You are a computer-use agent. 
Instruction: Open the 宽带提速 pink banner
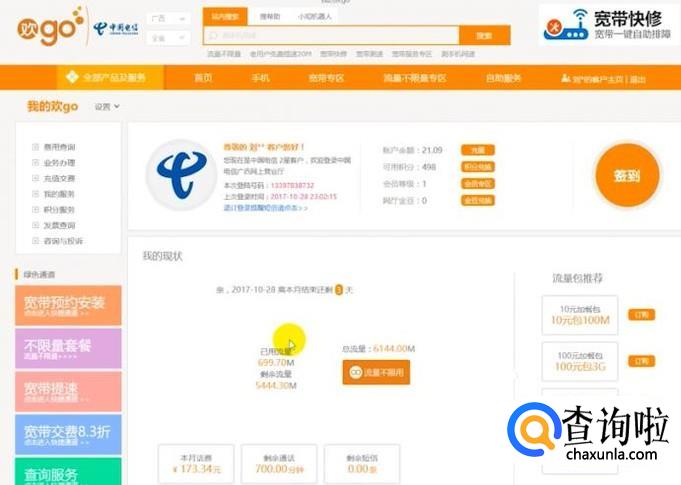[x=68, y=391]
